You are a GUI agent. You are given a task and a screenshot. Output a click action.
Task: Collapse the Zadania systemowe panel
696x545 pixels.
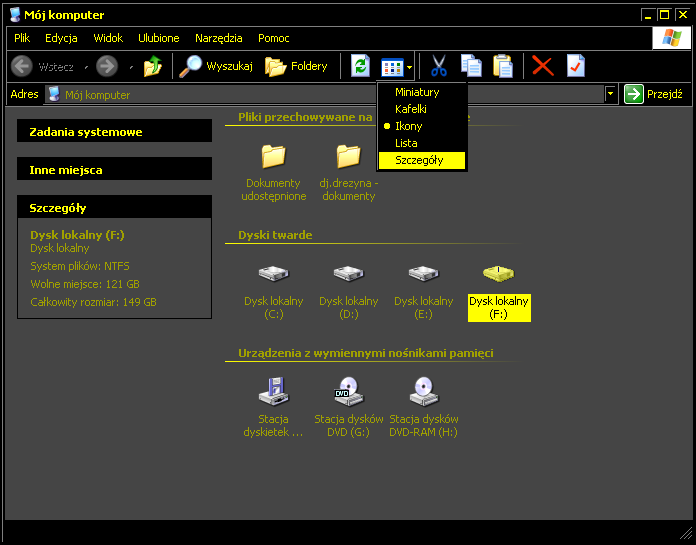[114, 132]
